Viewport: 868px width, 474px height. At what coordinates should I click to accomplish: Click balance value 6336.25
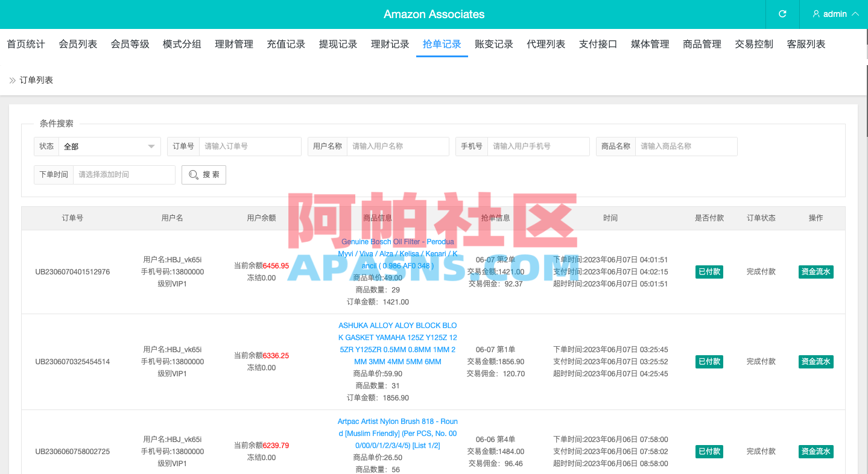276,356
